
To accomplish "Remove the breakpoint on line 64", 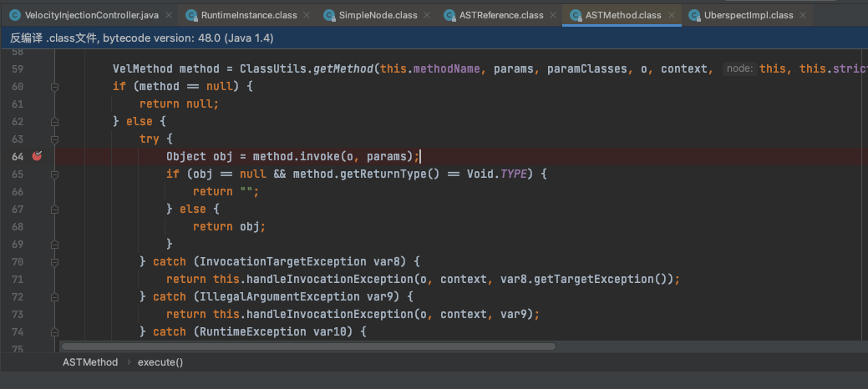I will tap(37, 156).
